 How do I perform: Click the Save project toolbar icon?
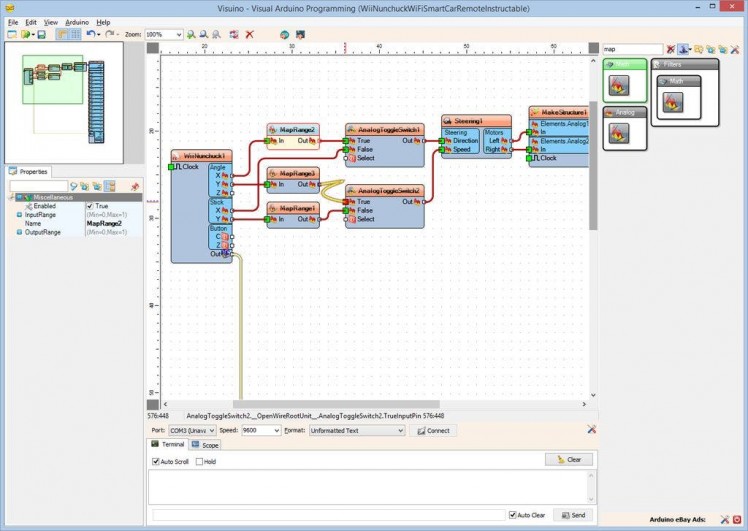[41, 34]
